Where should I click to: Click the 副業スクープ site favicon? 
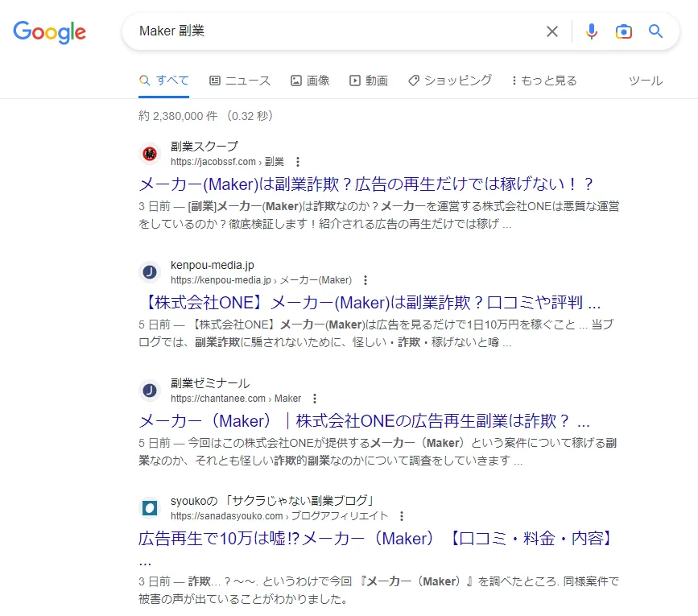tap(150, 153)
